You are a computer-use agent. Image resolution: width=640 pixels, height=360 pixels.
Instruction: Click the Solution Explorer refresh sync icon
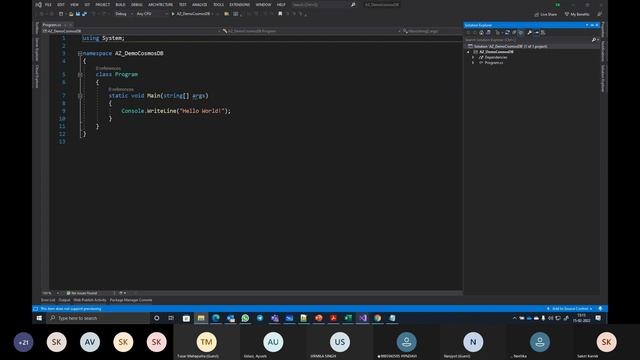pyautogui.click(x=507, y=32)
